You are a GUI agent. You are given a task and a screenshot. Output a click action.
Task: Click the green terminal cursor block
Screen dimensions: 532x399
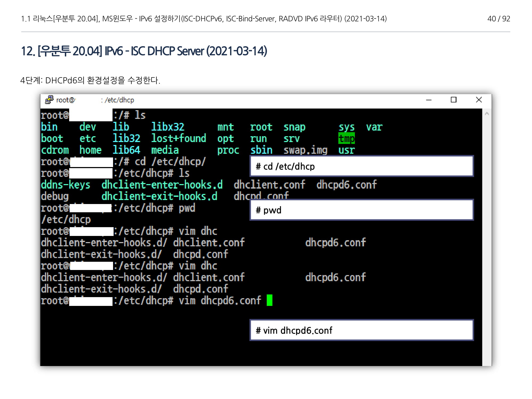(x=269, y=300)
